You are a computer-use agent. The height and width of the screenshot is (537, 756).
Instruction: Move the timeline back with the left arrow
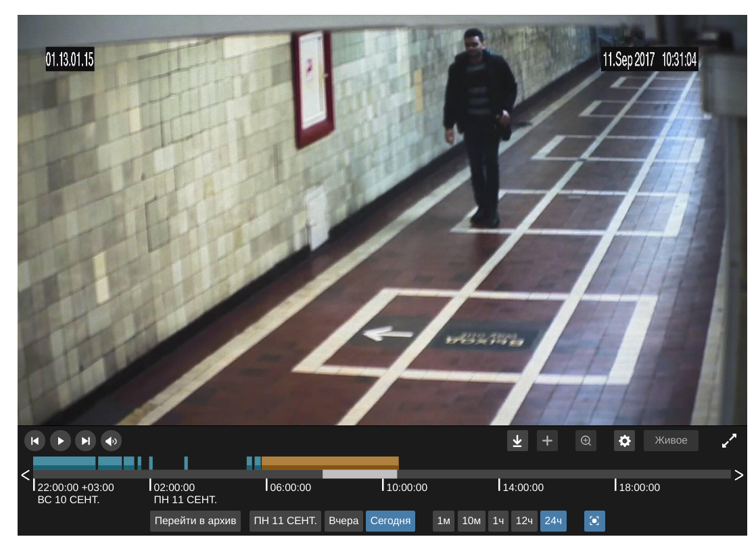point(26,475)
